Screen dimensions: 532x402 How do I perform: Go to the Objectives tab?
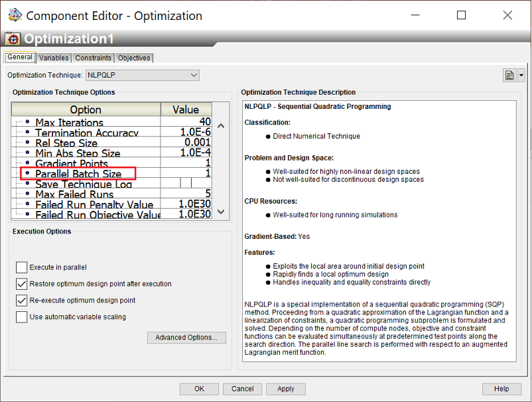[x=134, y=58]
